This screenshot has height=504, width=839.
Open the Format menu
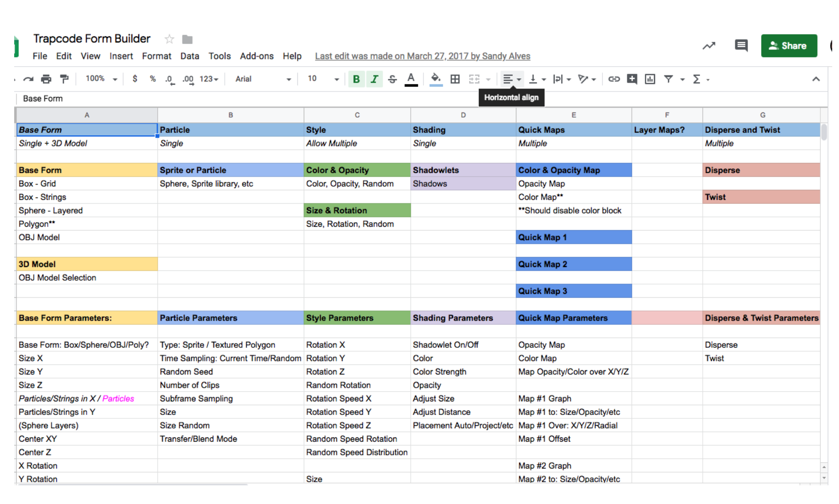click(x=157, y=56)
